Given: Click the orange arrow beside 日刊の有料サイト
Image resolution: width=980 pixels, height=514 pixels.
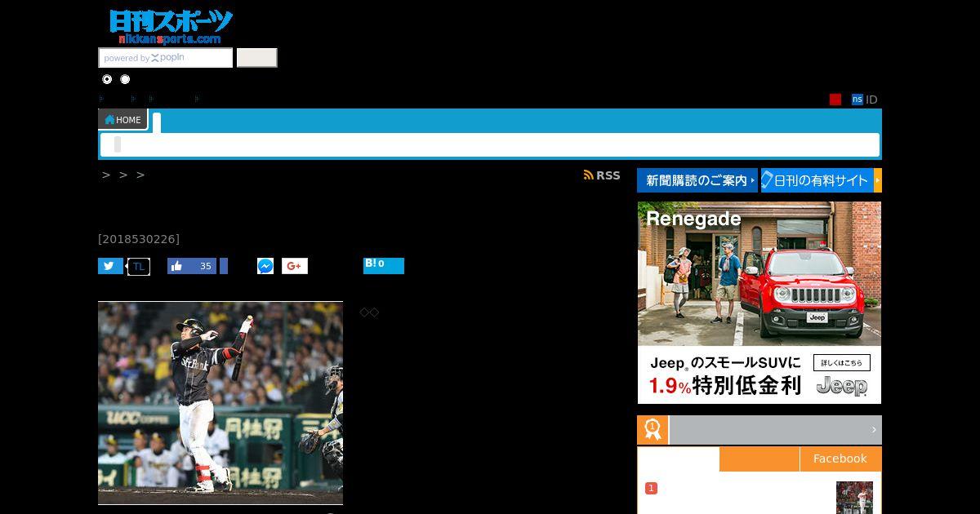Looking at the screenshot, I should point(878,180).
